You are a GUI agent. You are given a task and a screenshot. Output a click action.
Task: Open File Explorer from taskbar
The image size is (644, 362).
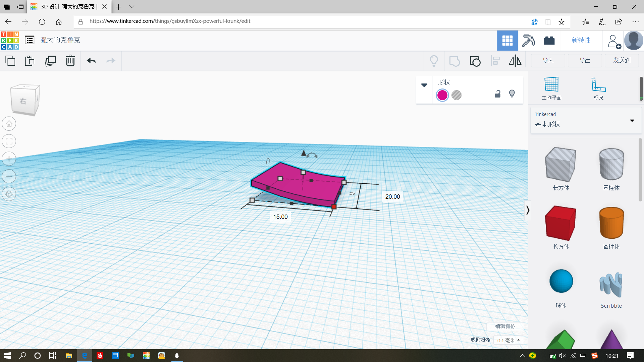69,356
